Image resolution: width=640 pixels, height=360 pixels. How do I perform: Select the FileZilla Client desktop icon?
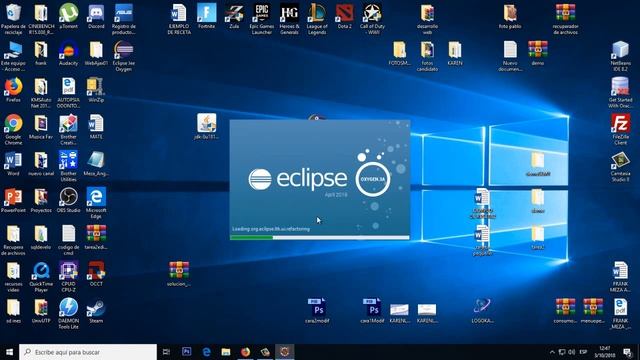[620, 129]
